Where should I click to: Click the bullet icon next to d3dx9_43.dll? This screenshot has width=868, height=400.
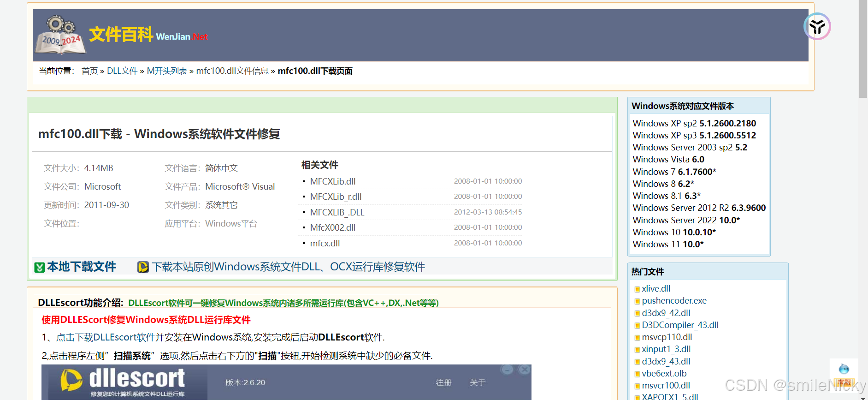pyautogui.click(x=637, y=362)
